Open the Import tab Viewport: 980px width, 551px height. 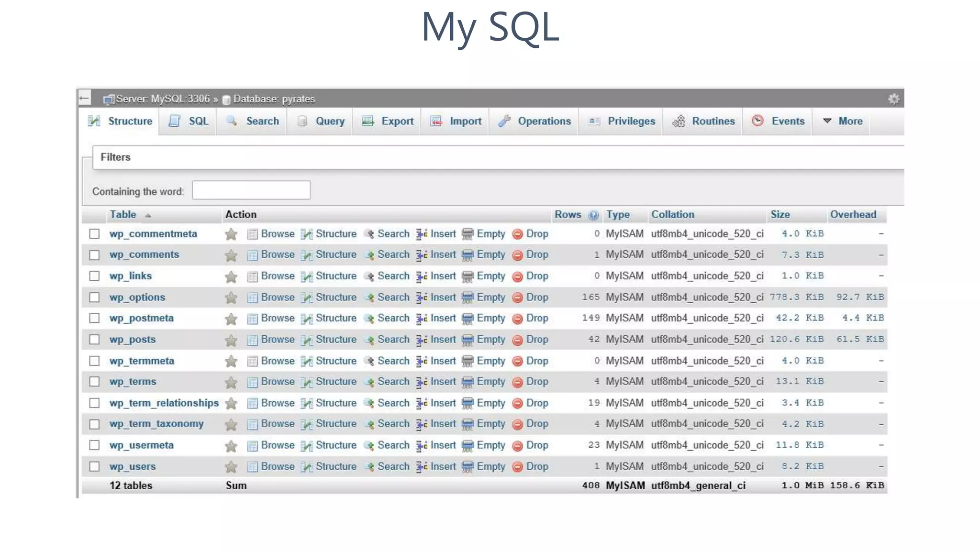coord(456,121)
